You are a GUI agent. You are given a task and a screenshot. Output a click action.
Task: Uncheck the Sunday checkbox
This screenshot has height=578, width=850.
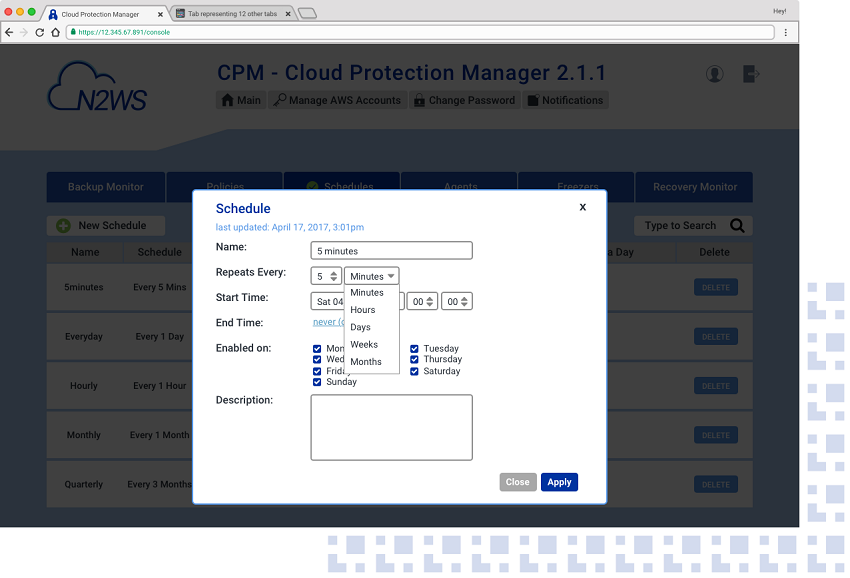coord(317,382)
